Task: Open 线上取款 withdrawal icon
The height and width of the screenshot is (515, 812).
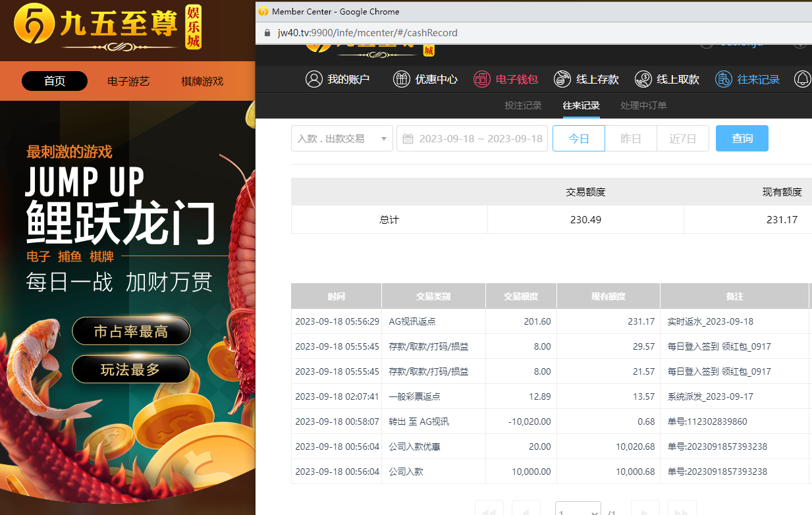Action: 643,79
